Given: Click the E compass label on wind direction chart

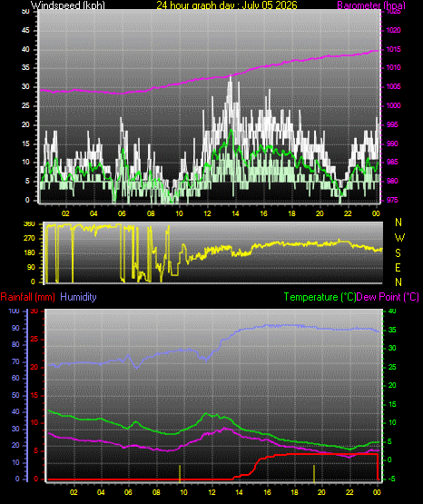Looking at the screenshot, I should (398, 267).
